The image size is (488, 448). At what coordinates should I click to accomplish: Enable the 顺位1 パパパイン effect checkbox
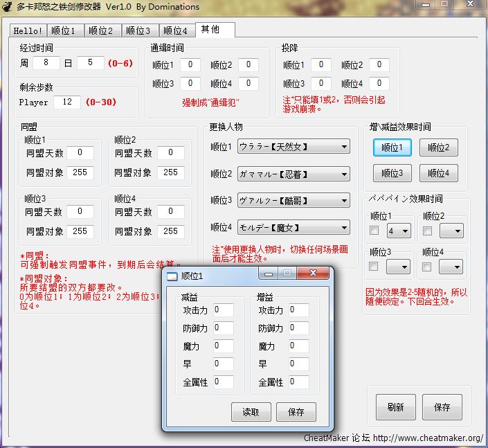click(x=374, y=230)
